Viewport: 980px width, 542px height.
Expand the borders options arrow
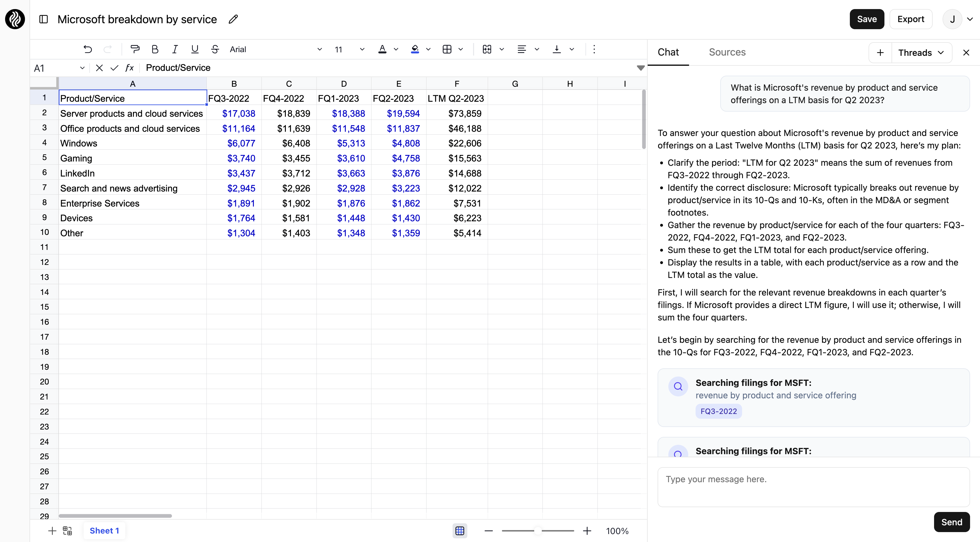(461, 49)
